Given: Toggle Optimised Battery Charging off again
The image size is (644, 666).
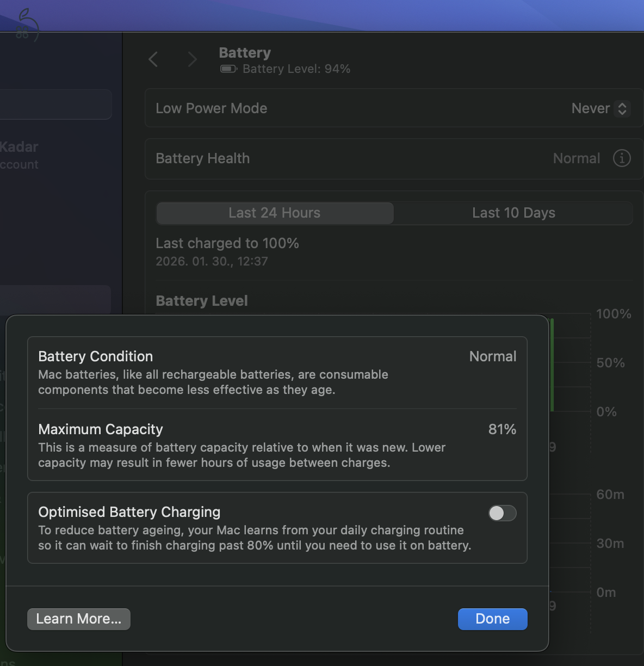Looking at the screenshot, I should [x=502, y=513].
